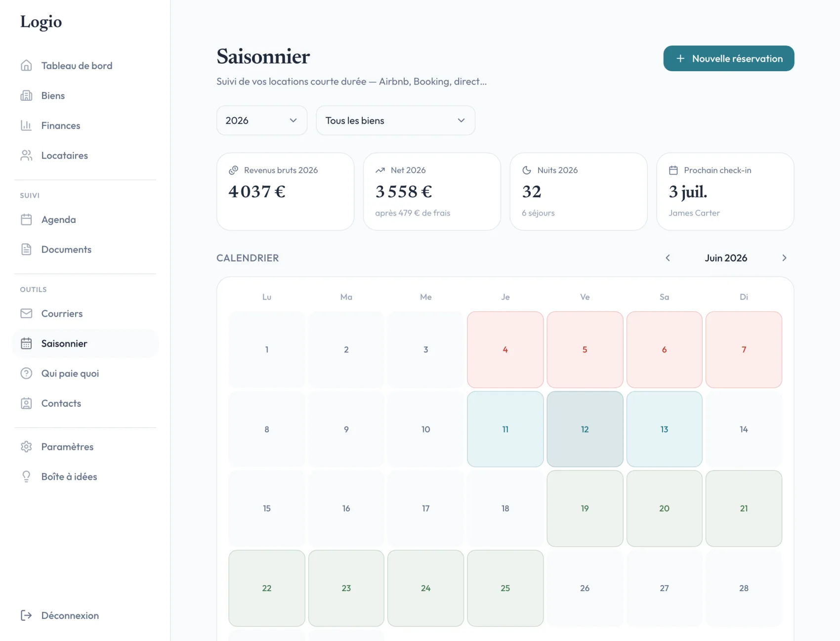Open Tableau de bord menu item
840x641 pixels.
click(x=85, y=66)
